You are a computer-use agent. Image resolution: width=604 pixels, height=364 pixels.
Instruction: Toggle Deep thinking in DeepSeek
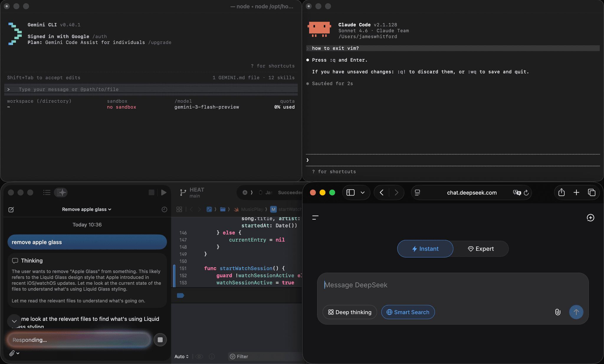click(350, 312)
